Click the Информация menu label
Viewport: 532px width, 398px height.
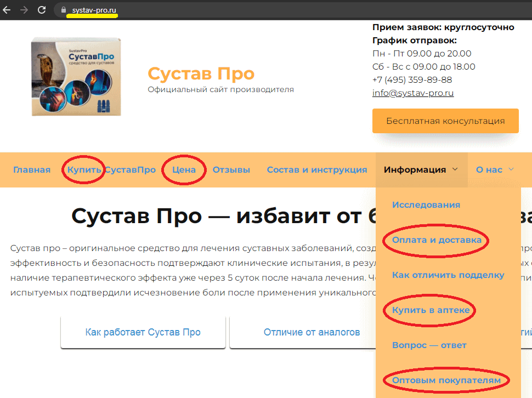point(415,169)
